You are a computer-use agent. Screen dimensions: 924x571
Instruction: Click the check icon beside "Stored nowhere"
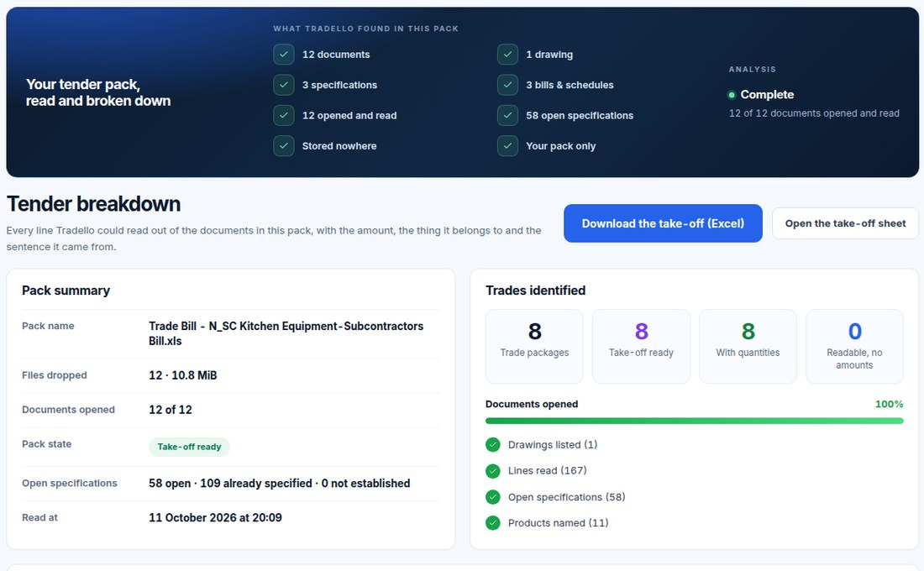pyautogui.click(x=283, y=146)
